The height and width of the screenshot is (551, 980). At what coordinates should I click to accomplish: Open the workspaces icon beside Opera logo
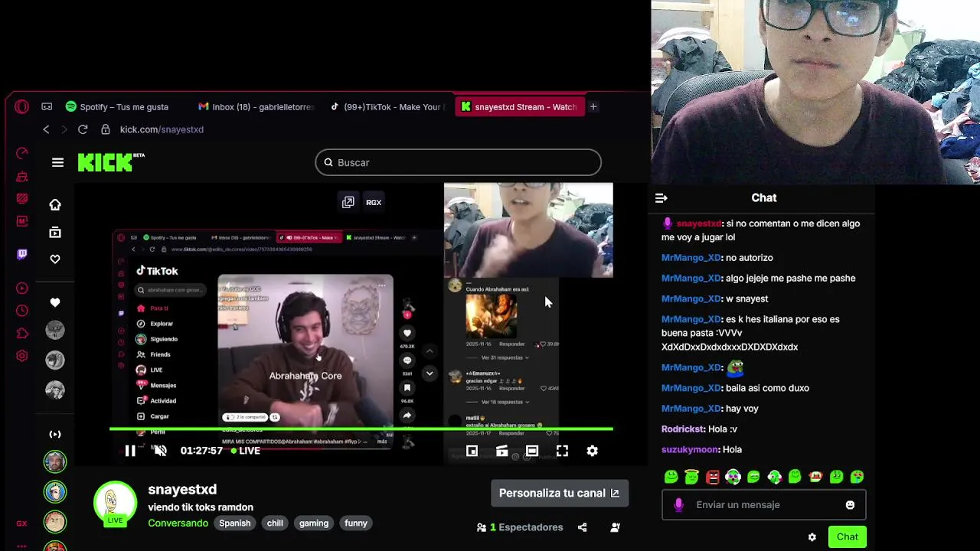pyautogui.click(x=47, y=107)
